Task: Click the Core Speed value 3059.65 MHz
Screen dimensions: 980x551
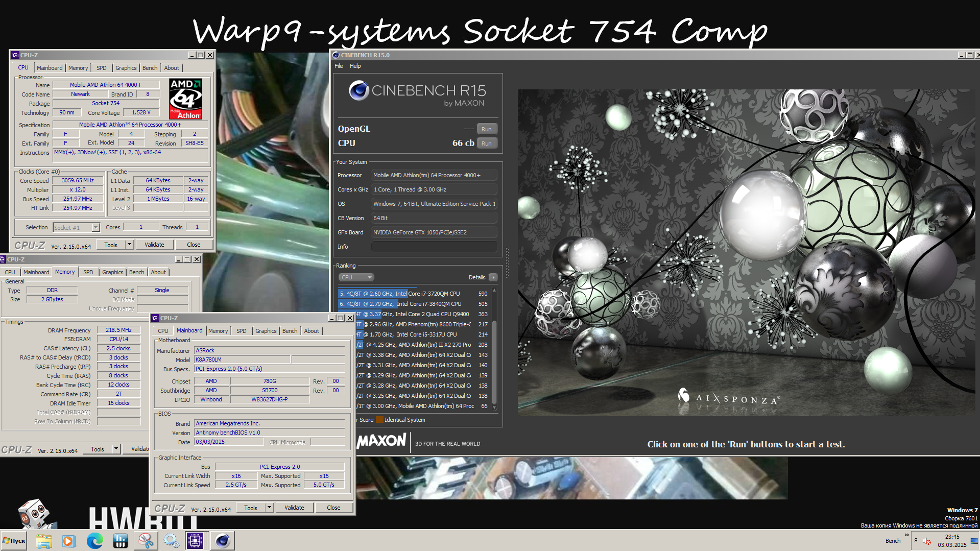Action: (x=78, y=181)
